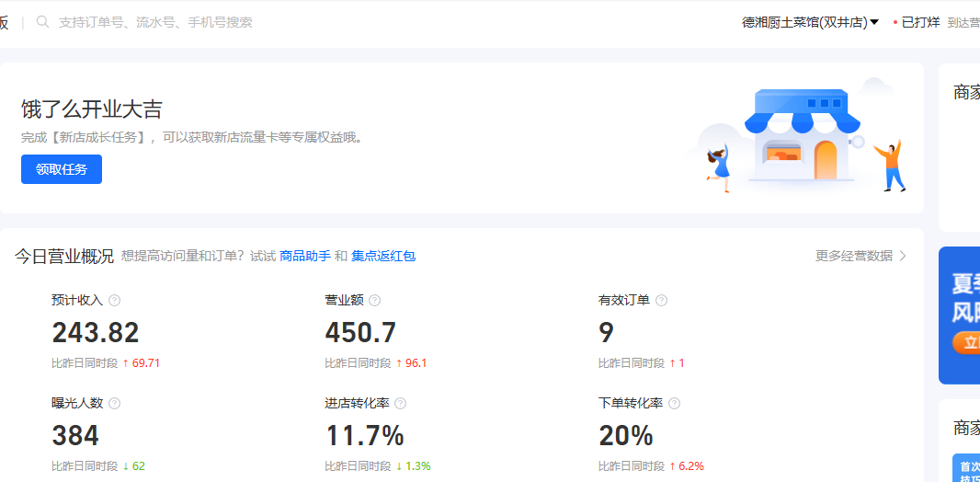980x482 pixels.
Task: Click the 20% order conversion value
Action: pos(626,436)
